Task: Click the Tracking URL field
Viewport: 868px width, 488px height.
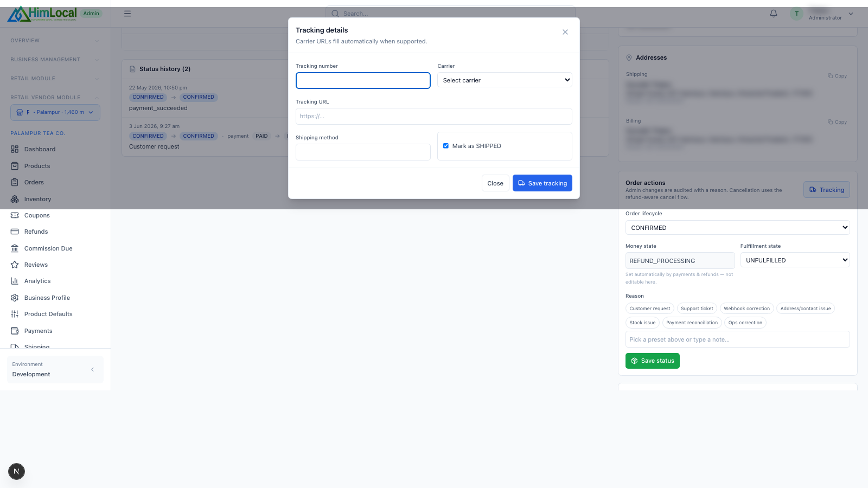Action: click(434, 116)
